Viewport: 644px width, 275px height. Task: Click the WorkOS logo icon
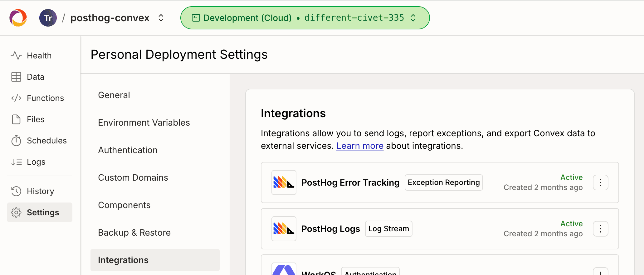tap(284, 269)
